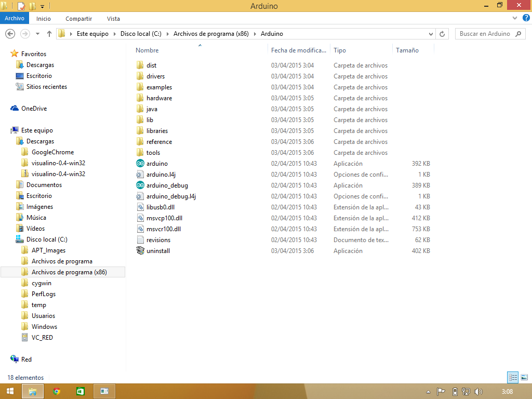Select Red network in the sidebar
532x399 pixels.
click(26, 360)
